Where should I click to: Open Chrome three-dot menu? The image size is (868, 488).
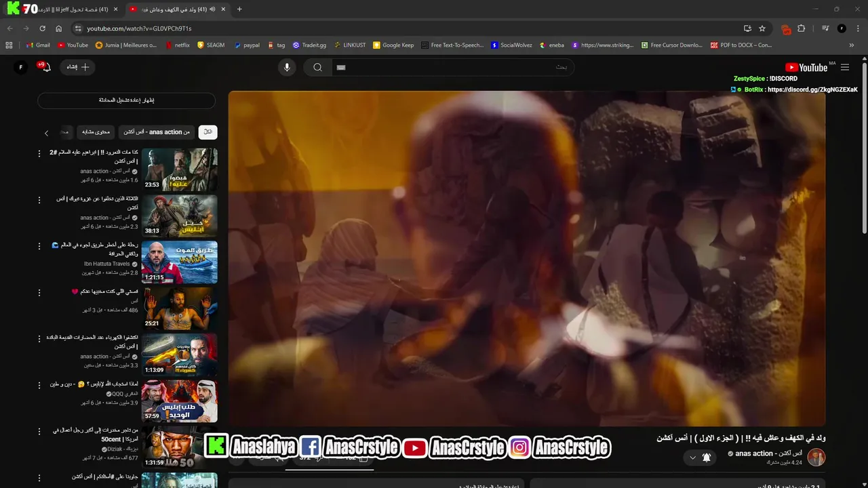(x=858, y=28)
